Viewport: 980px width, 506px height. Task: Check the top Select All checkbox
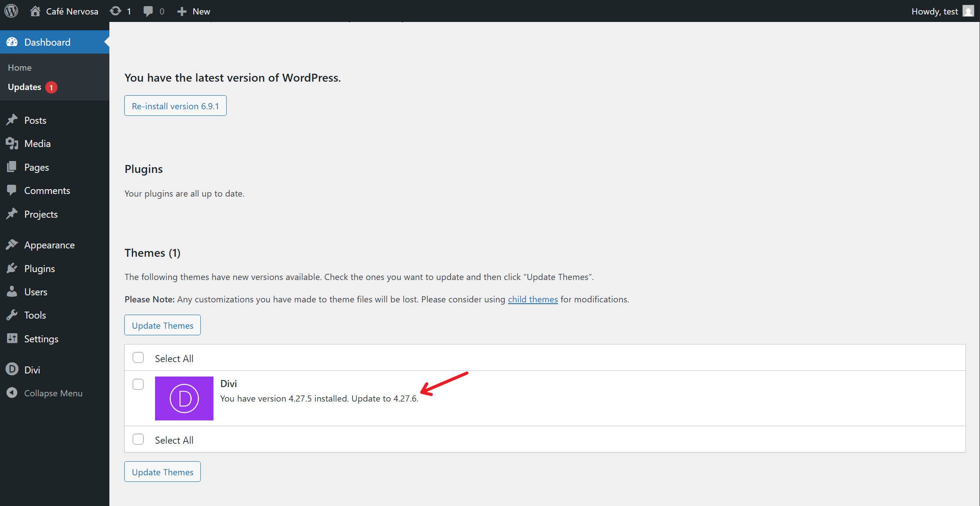coord(138,358)
